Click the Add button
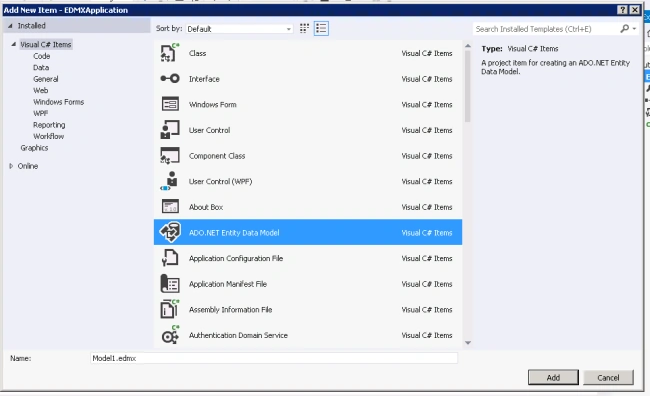The height and width of the screenshot is (396, 650). pyautogui.click(x=553, y=377)
